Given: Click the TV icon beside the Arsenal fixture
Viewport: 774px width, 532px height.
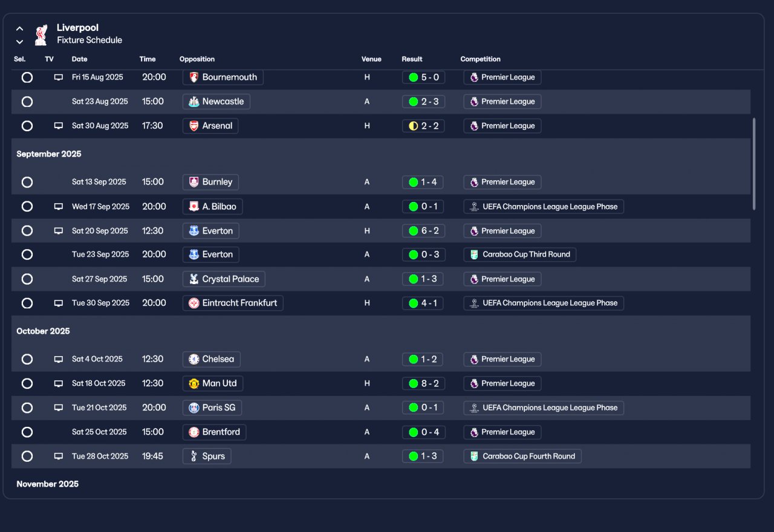Looking at the screenshot, I should [x=59, y=126].
